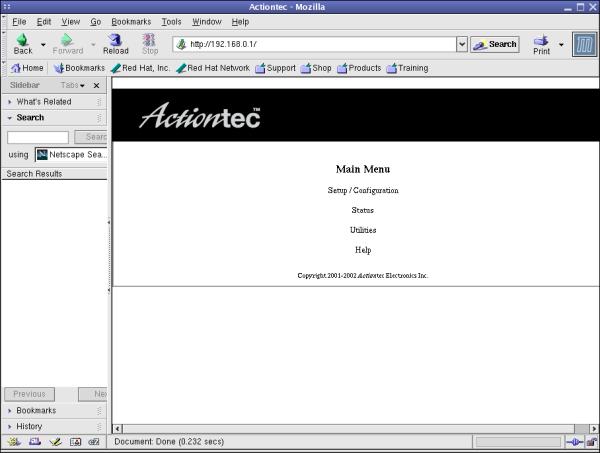Open the View menu

point(71,22)
